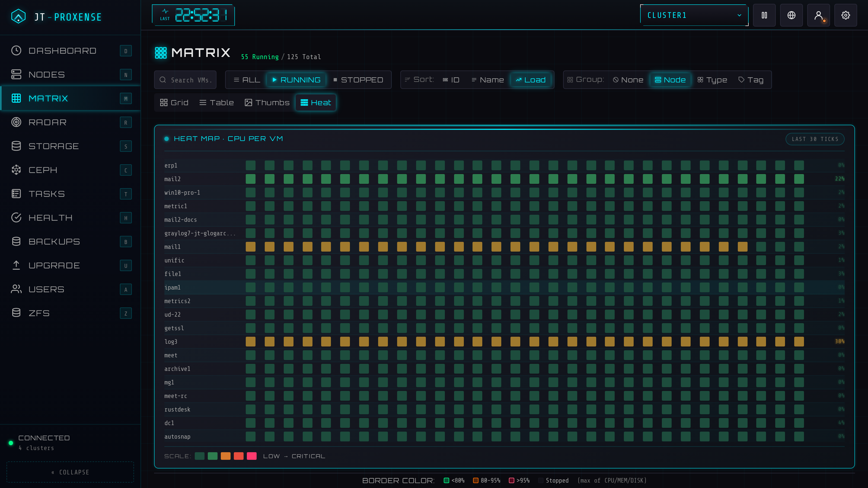The height and width of the screenshot is (488, 868).
Task: Open the Ceph cluster icon
Action: pos(16,170)
